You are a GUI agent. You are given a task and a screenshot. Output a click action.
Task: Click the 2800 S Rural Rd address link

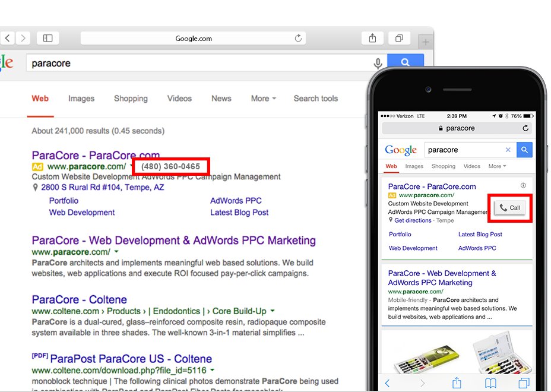(103, 187)
